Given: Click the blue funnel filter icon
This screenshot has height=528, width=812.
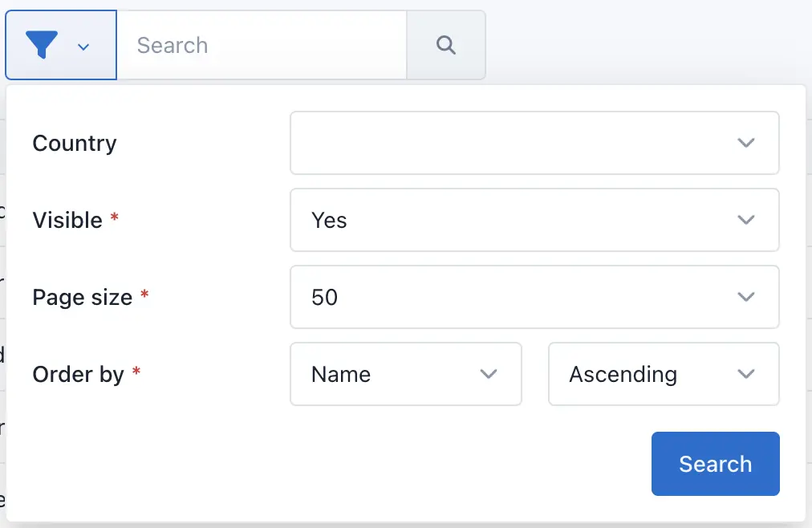Looking at the screenshot, I should [42, 44].
